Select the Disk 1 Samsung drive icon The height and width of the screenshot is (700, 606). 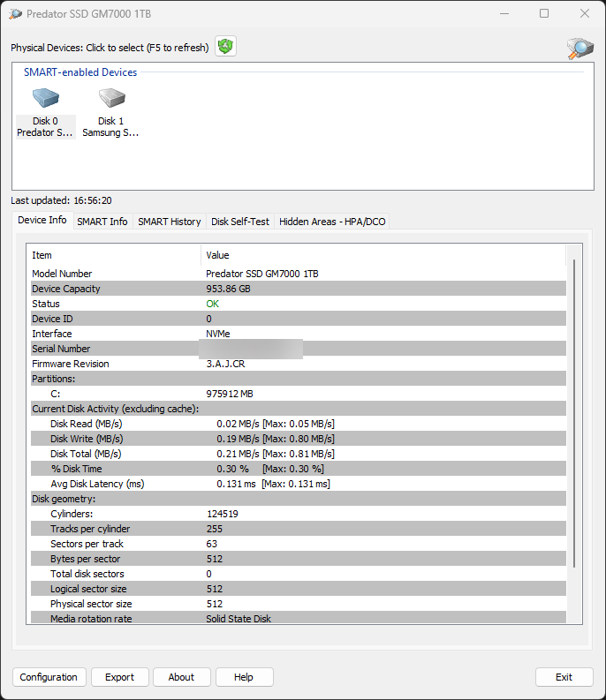[x=110, y=113]
